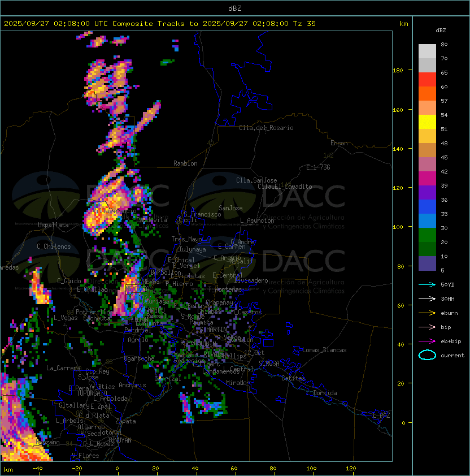Click the 'Uspallata' place label
The width and height of the screenshot is (470, 476).
point(53,225)
